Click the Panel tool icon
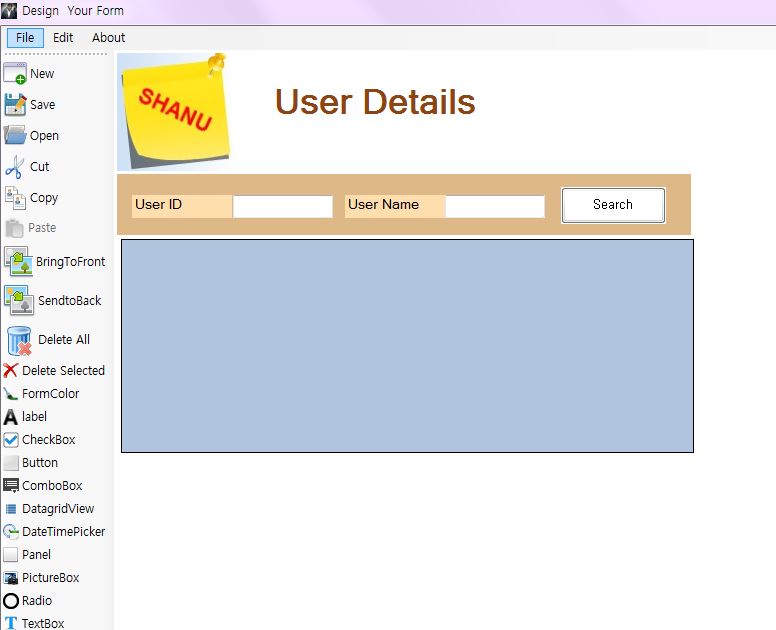 tap(10, 555)
